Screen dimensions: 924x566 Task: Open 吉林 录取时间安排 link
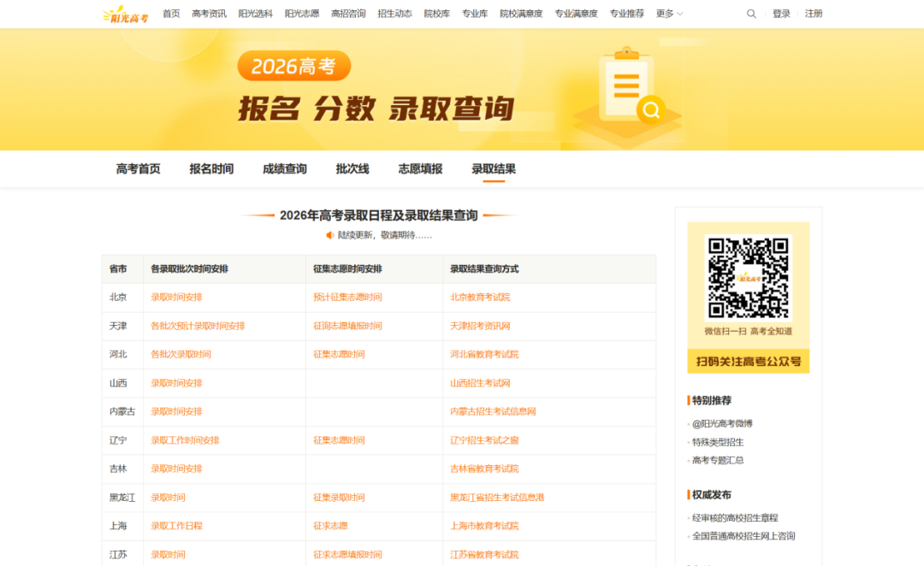[x=176, y=469]
